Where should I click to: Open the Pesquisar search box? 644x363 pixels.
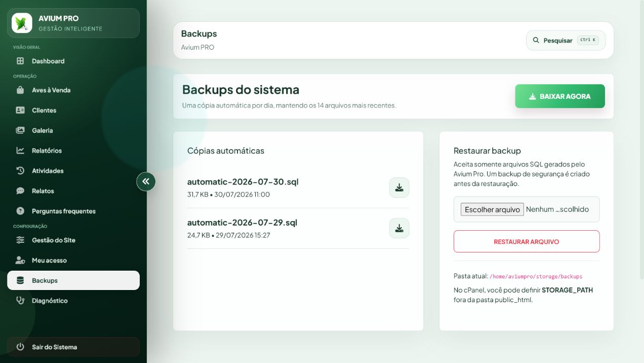[x=566, y=40]
